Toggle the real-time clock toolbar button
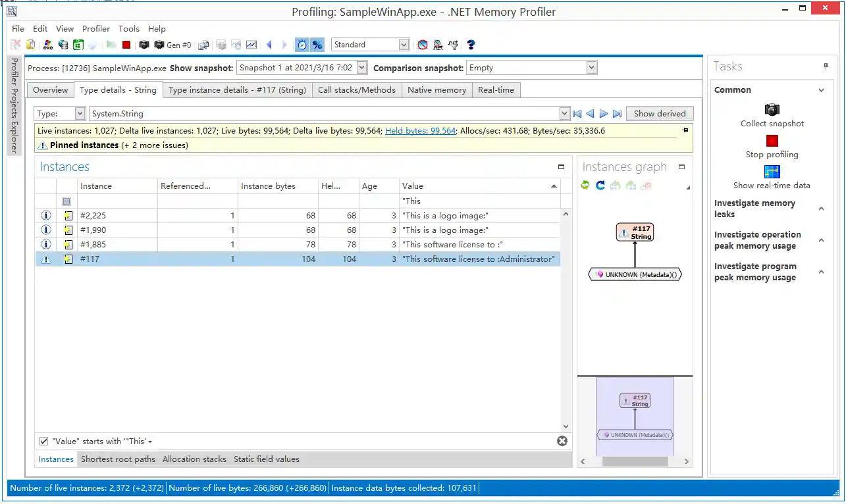846x504 pixels. pyautogui.click(x=302, y=45)
